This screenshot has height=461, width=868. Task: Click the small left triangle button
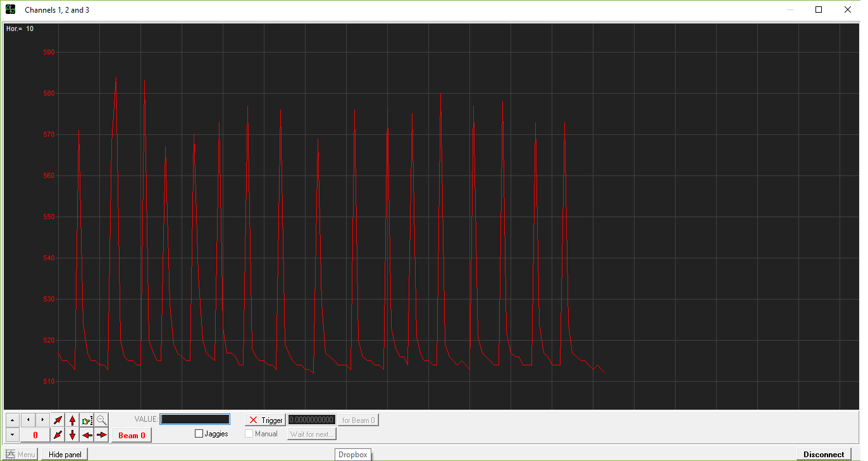tap(28, 420)
